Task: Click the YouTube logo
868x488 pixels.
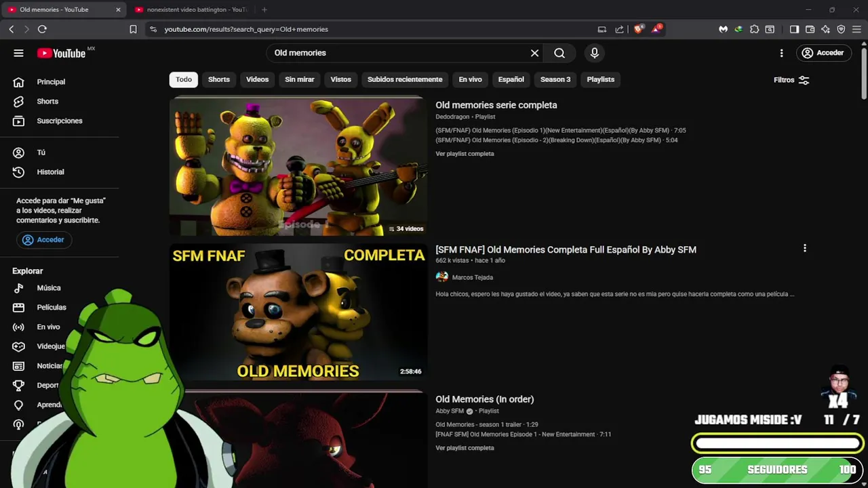Action: click(61, 53)
